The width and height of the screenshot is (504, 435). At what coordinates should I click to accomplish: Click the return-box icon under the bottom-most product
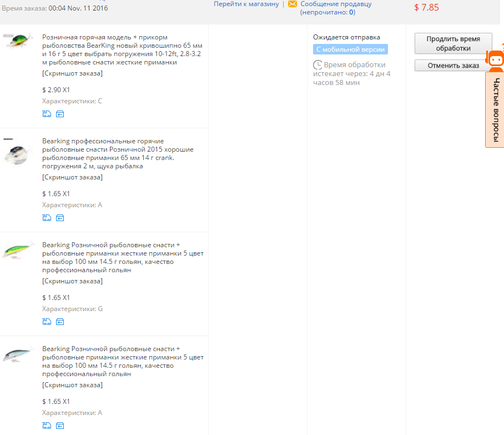point(60,426)
